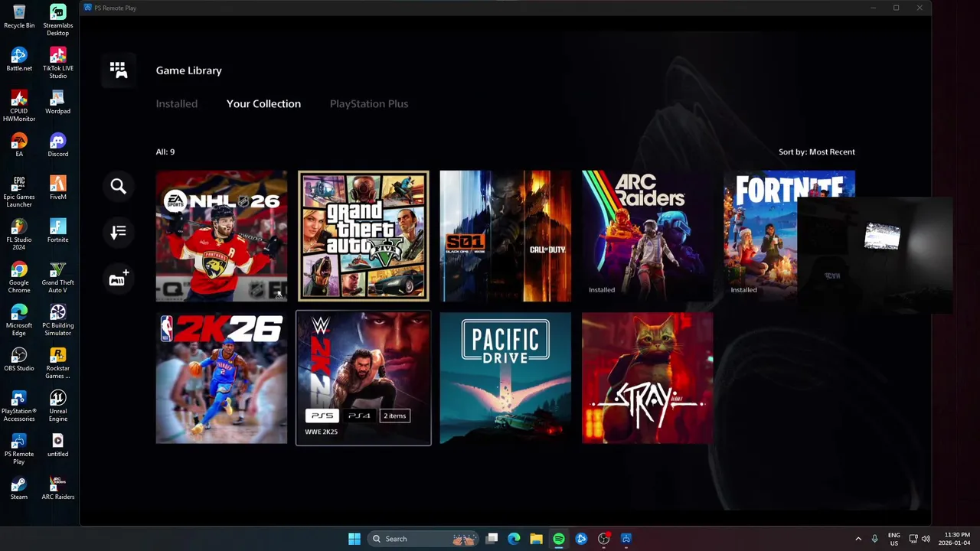The height and width of the screenshot is (551, 980).
Task: Open the Stray game tile
Action: point(648,378)
